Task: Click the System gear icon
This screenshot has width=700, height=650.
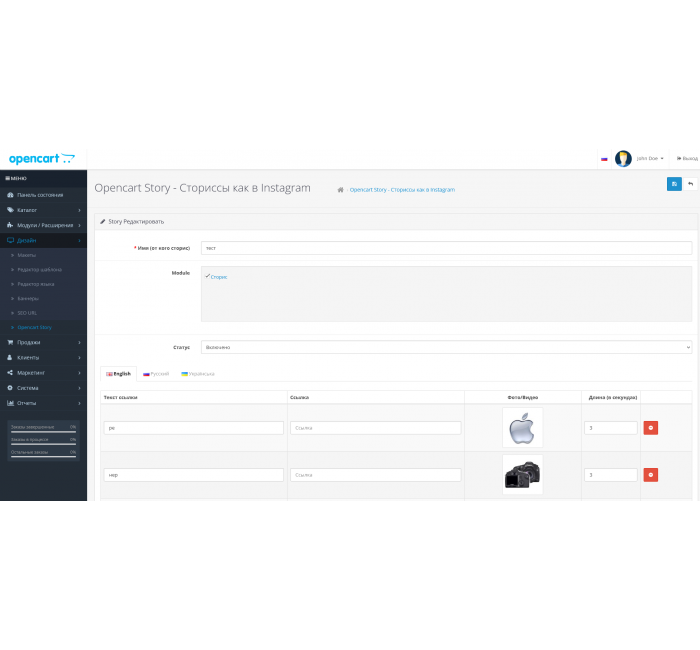Action: [x=10, y=388]
